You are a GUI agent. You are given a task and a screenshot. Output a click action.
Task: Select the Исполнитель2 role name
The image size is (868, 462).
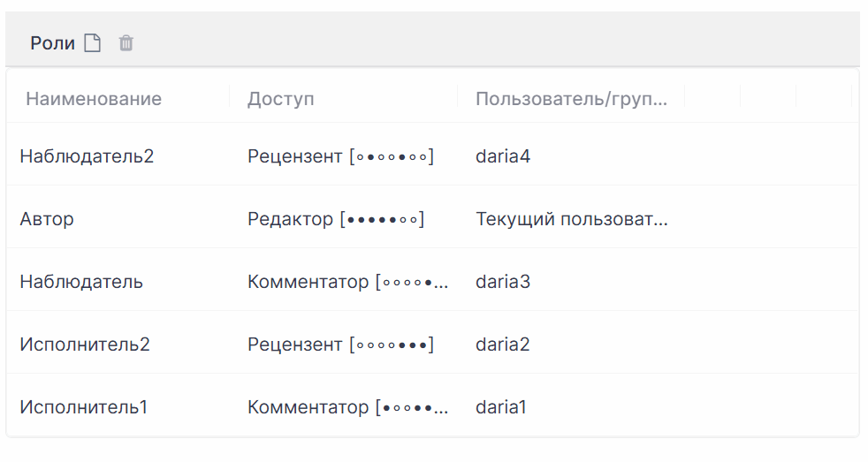pos(85,345)
